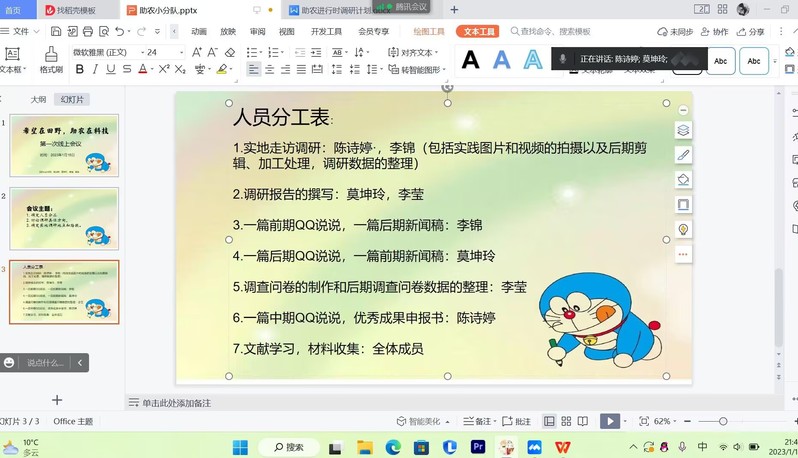798x458 pixels.
Task: Select the Format Painter (格式刷) tool
Action: pos(51,60)
